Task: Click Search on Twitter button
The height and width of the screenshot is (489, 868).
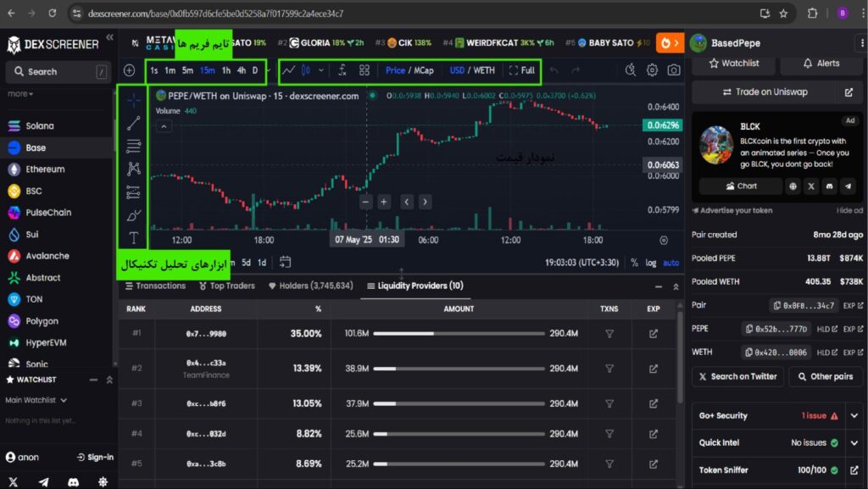Action: tap(738, 376)
